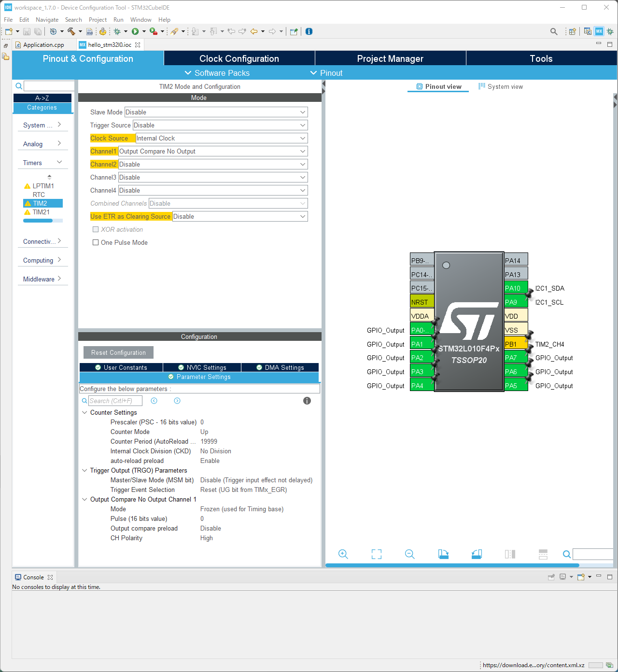Toggle the XOR activation checkbox
The height and width of the screenshot is (672, 618).
click(96, 229)
